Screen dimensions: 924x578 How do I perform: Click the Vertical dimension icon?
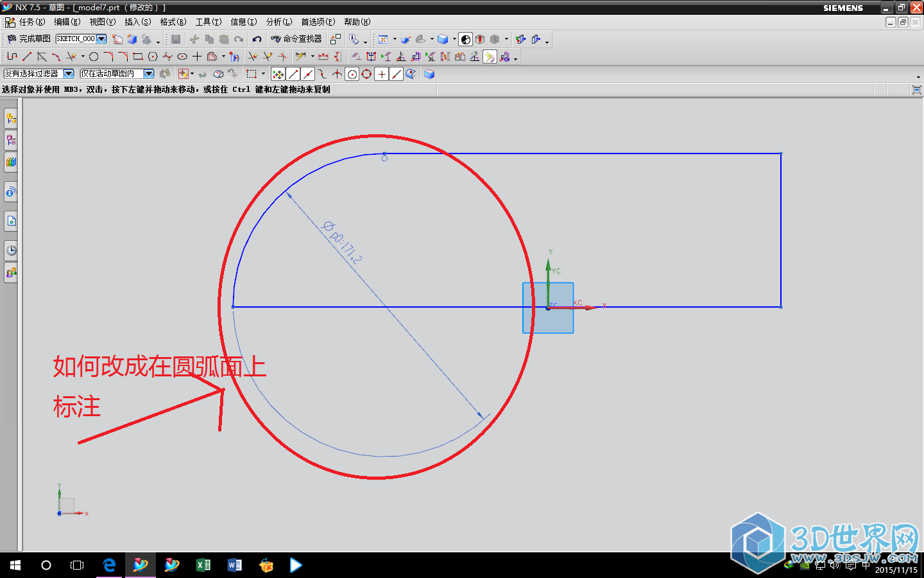pos(337,57)
